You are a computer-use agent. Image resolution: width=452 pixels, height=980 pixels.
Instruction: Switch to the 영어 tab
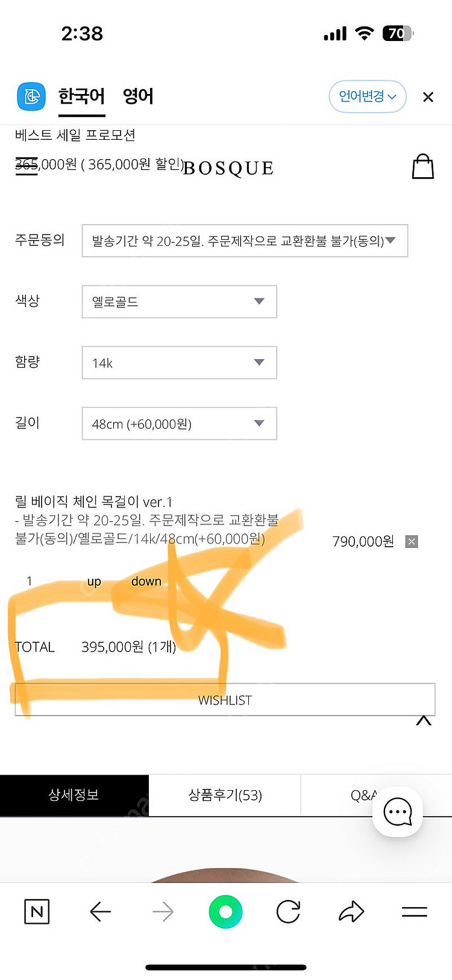coord(138,96)
